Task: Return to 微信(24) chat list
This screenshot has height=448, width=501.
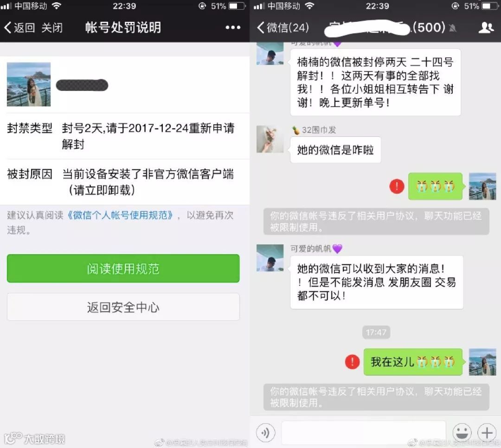Action: [283, 27]
